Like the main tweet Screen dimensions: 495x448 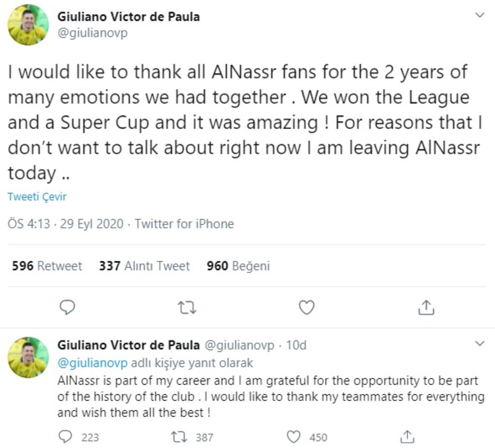coord(306,307)
